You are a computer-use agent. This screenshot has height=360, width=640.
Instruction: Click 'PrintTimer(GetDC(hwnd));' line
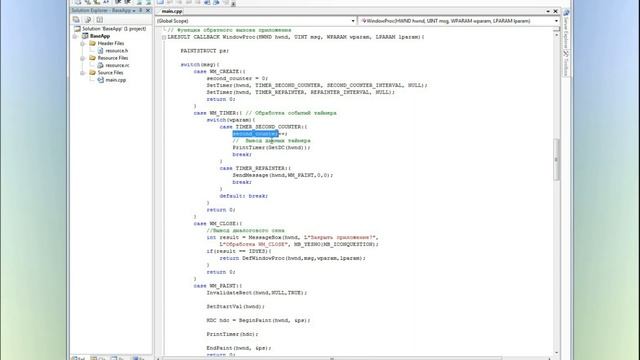pyautogui.click(x=271, y=148)
